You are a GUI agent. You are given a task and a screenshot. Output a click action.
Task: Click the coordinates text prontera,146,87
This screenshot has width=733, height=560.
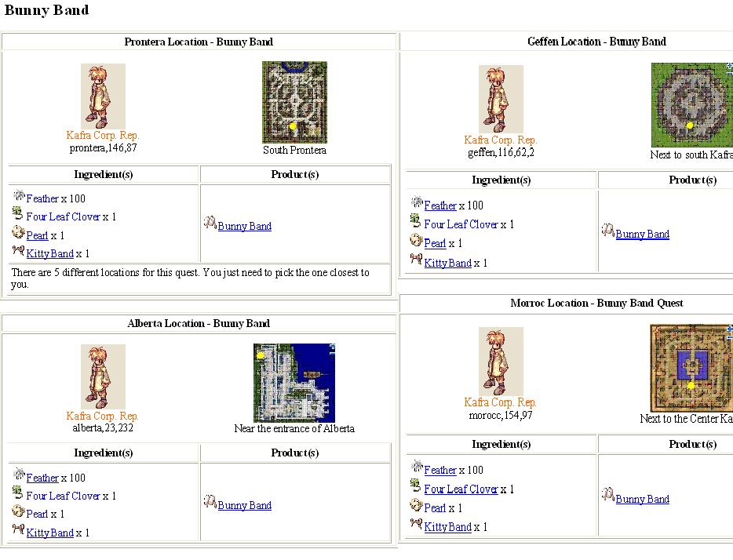[104, 148]
